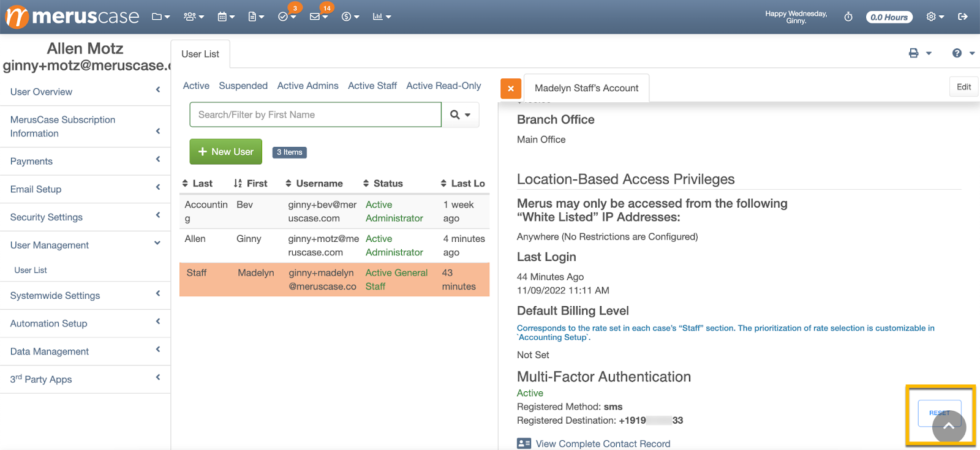The image size is (980, 450).
Task: Click the 'Main Office' branch text
Action: [x=541, y=140]
